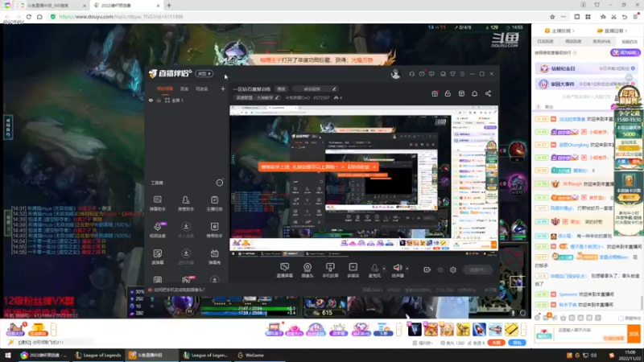644x362 pixels.
Task: Open the 视频连麦 tool with purple badge
Action: click(157, 230)
